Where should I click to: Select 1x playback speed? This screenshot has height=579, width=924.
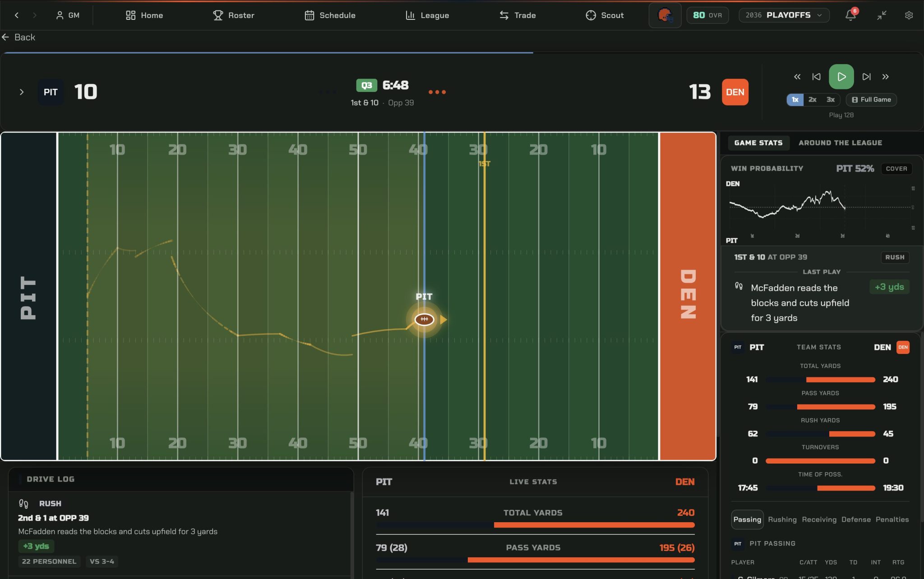(795, 100)
